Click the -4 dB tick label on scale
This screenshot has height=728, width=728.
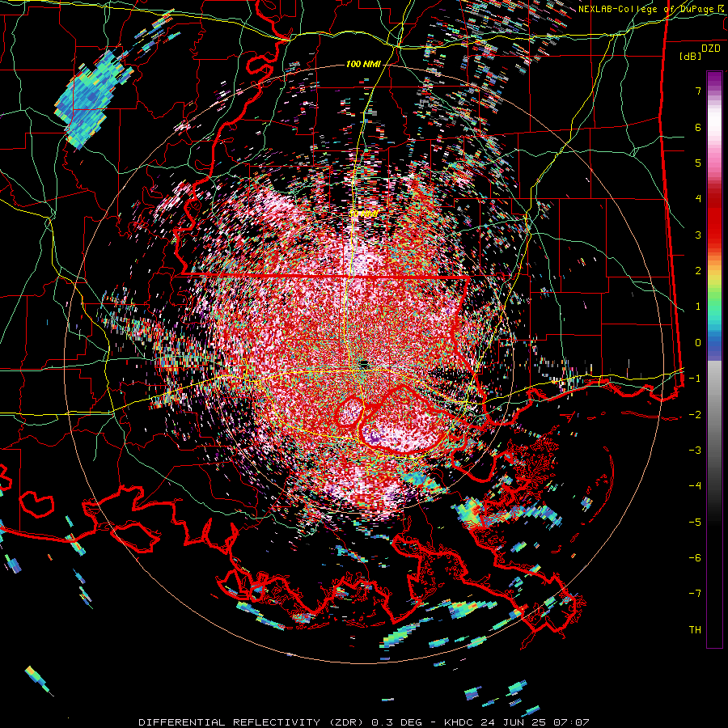click(695, 486)
